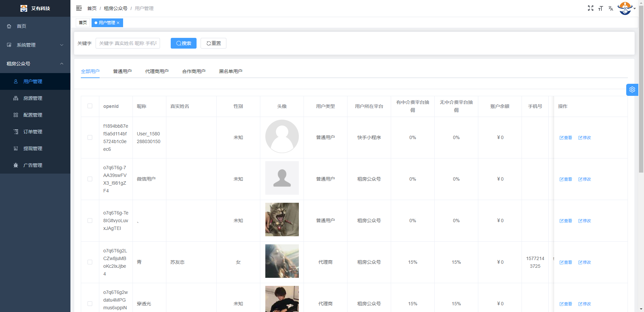This screenshot has width=644, height=312.
Task: Open avatar image of 苏友恋
Action: tap(282, 261)
